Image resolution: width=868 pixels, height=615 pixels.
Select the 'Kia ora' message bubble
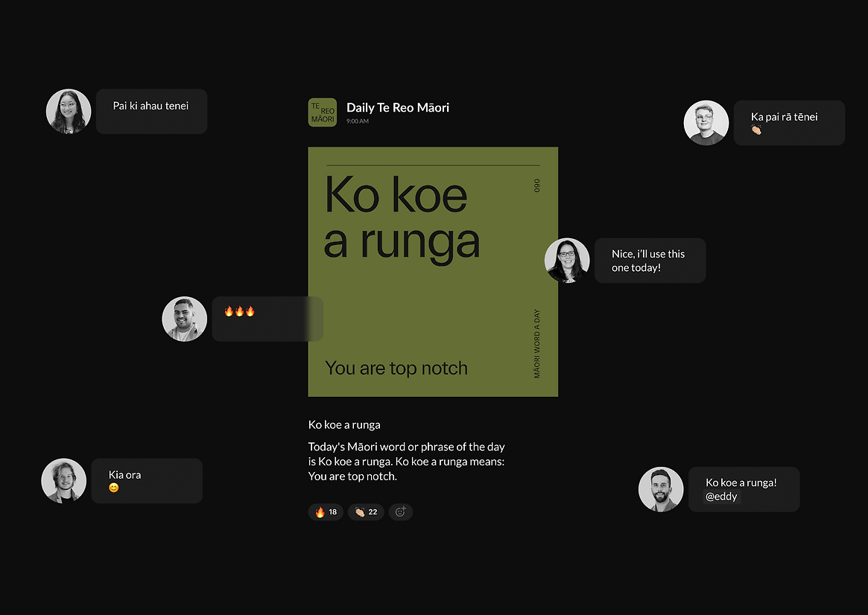pos(147,481)
